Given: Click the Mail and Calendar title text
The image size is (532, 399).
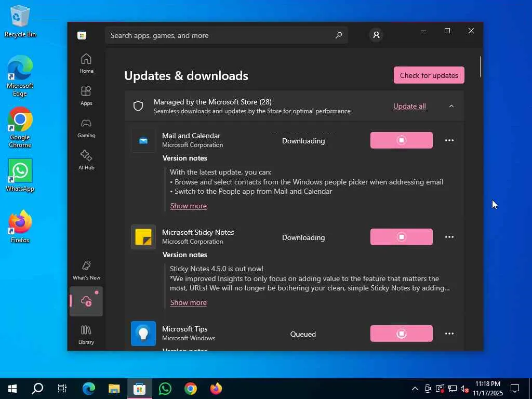Looking at the screenshot, I should click(x=191, y=136).
